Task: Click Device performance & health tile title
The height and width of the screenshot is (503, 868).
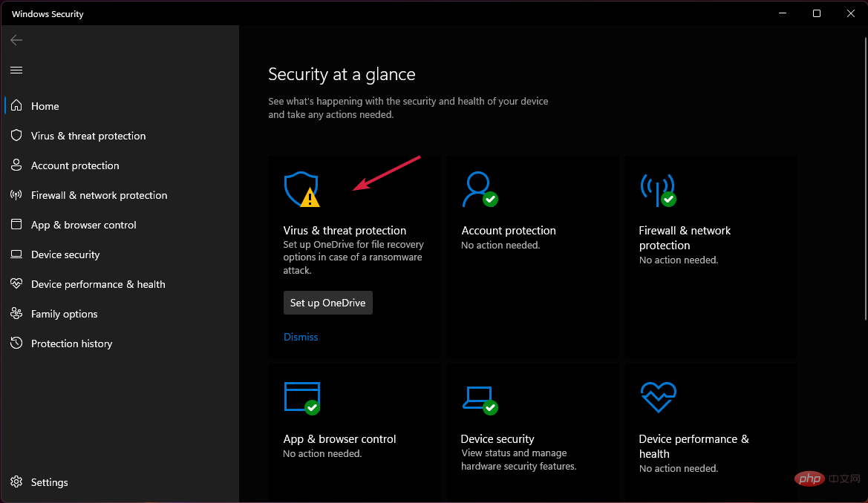Action: [x=694, y=446]
